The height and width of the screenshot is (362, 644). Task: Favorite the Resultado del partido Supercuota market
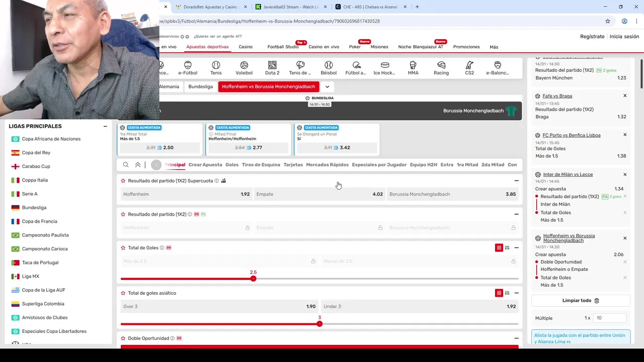point(123,180)
